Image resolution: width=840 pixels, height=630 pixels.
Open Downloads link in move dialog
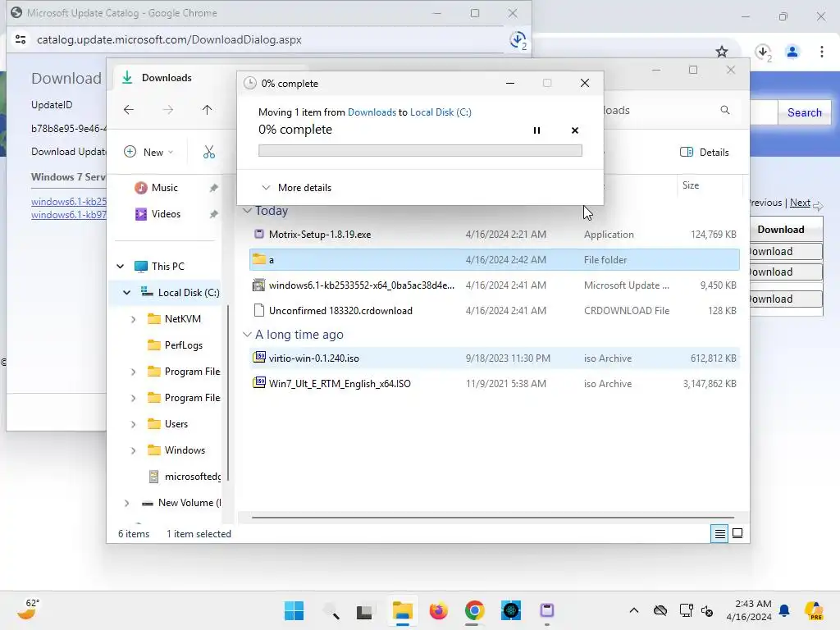tap(372, 112)
